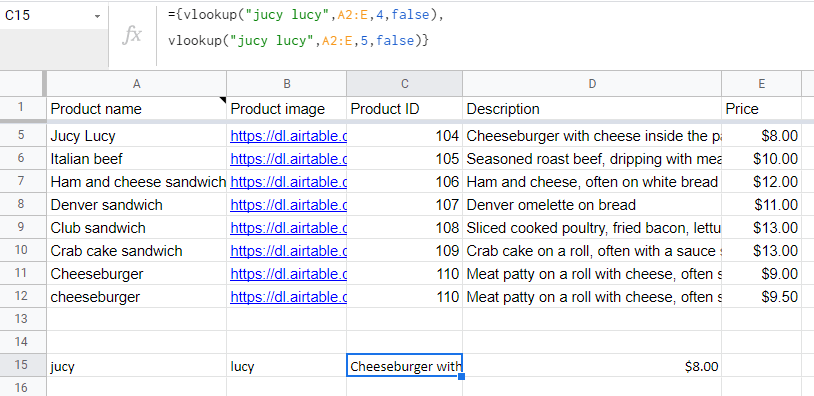Select the $12.00 price cell
The height and width of the screenshot is (396, 814).
pyautogui.click(x=761, y=182)
